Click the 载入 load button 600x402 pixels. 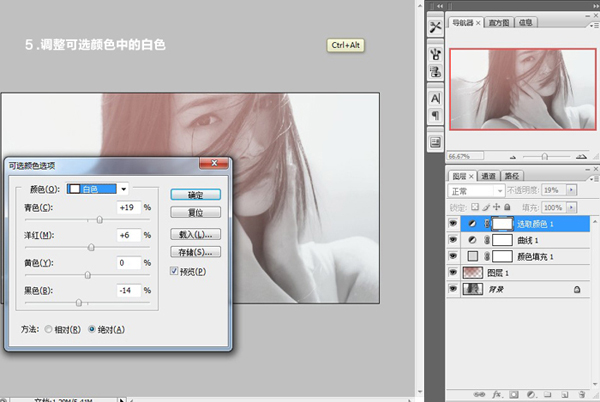pyautogui.click(x=195, y=233)
